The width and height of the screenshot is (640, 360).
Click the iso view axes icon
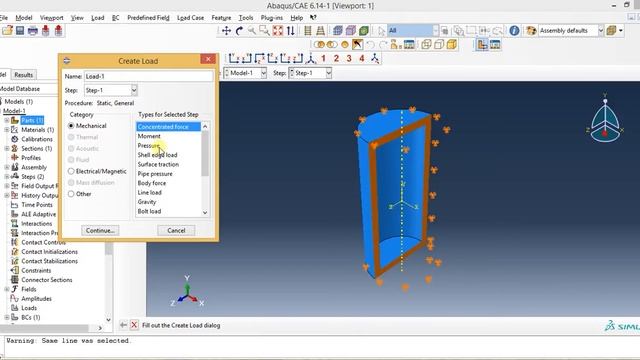coord(311,58)
